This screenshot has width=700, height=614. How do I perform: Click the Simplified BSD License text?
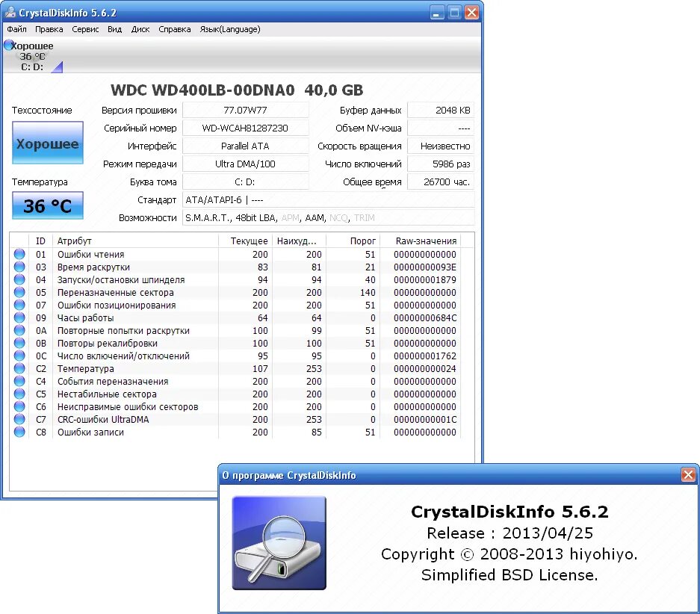509,574
